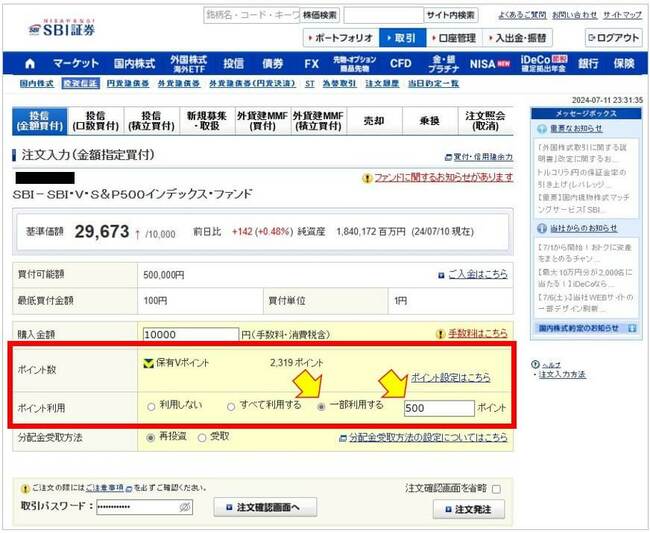Switch to 乗換 tab
Viewport: 650px width, 533px height.
pyautogui.click(x=430, y=121)
